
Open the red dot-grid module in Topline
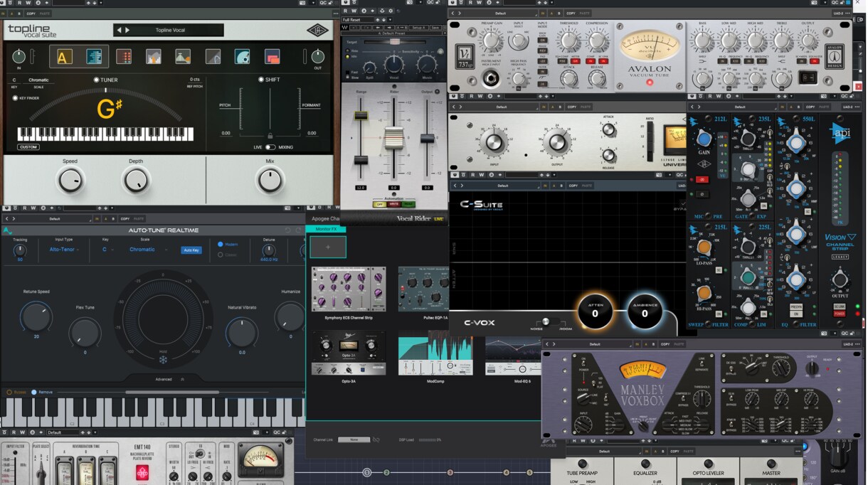(124, 57)
